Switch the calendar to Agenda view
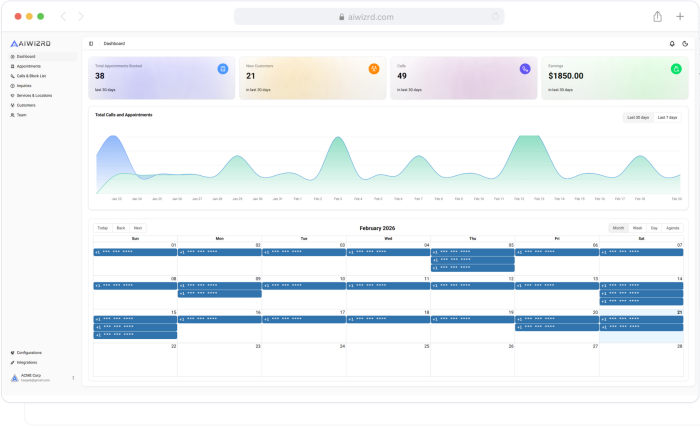Viewport: 700px width, 427px height. [673, 228]
